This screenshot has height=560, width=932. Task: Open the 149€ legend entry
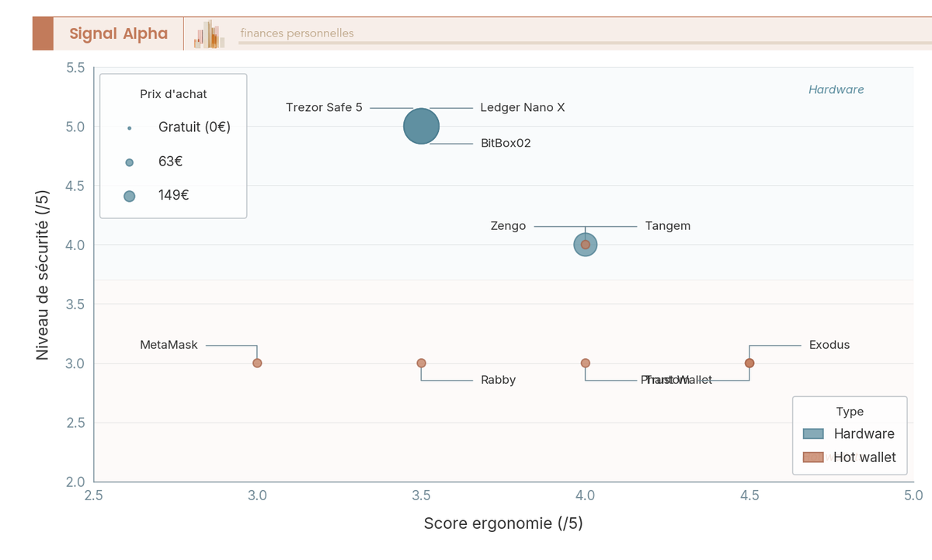pos(174,195)
